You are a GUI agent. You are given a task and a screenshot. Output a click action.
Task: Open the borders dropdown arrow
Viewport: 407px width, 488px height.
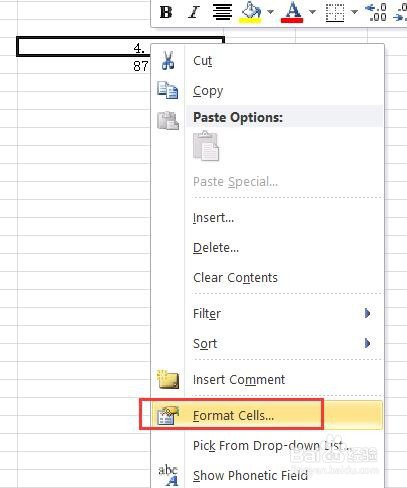tap(354, 12)
